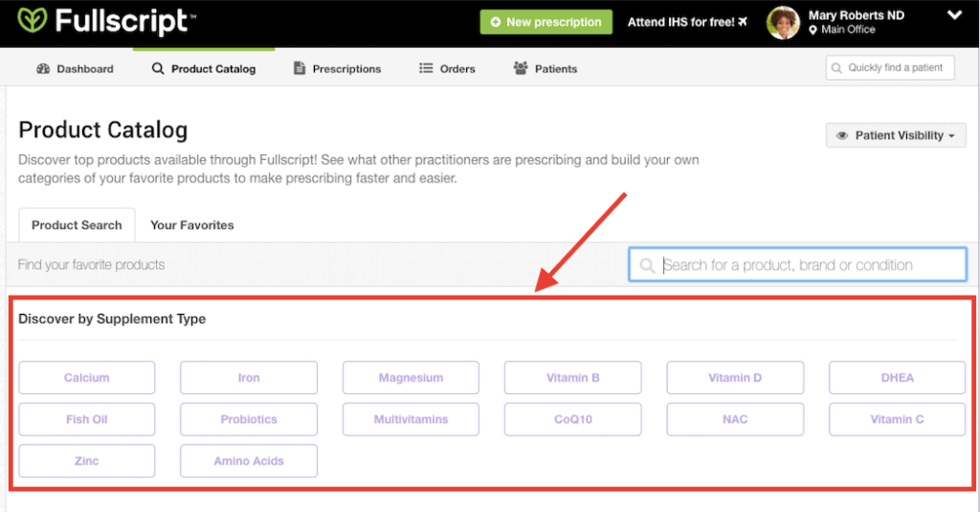Viewport: 980px width, 512px height.
Task: Click the Orders list icon
Action: click(426, 68)
